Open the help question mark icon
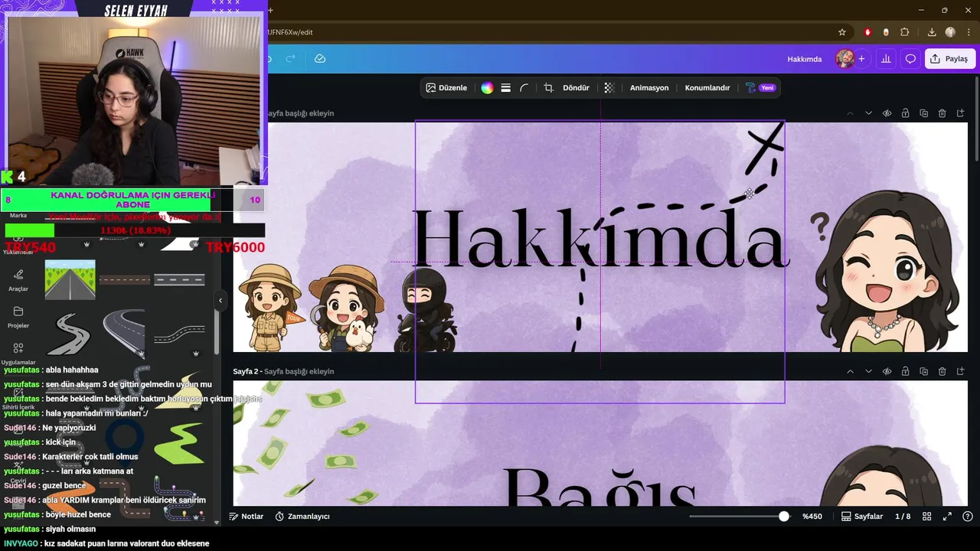 968,517
